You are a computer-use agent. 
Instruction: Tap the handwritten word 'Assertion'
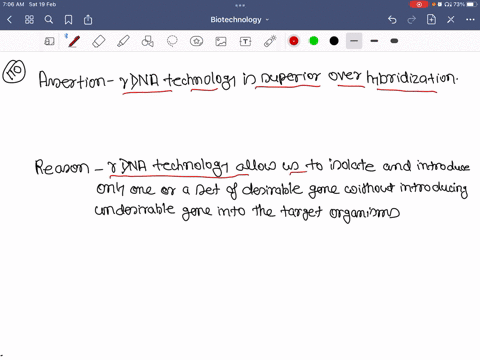pyautogui.click(x=72, y=80)
